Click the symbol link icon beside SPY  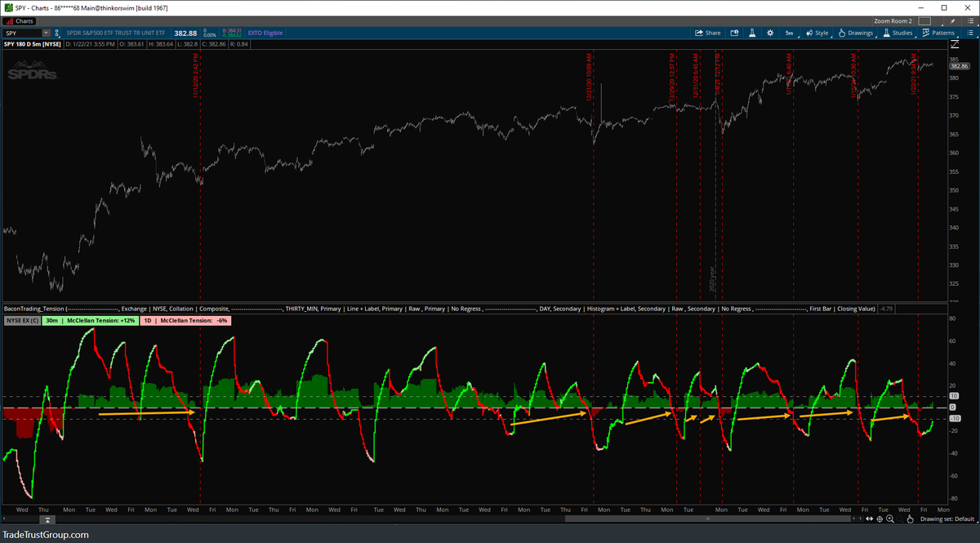point(56,33)
